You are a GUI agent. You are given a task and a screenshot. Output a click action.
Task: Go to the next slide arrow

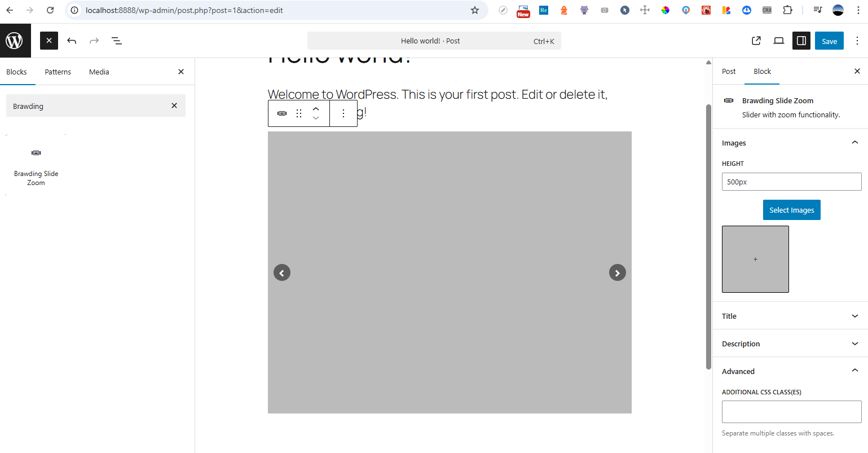(617, 273)
